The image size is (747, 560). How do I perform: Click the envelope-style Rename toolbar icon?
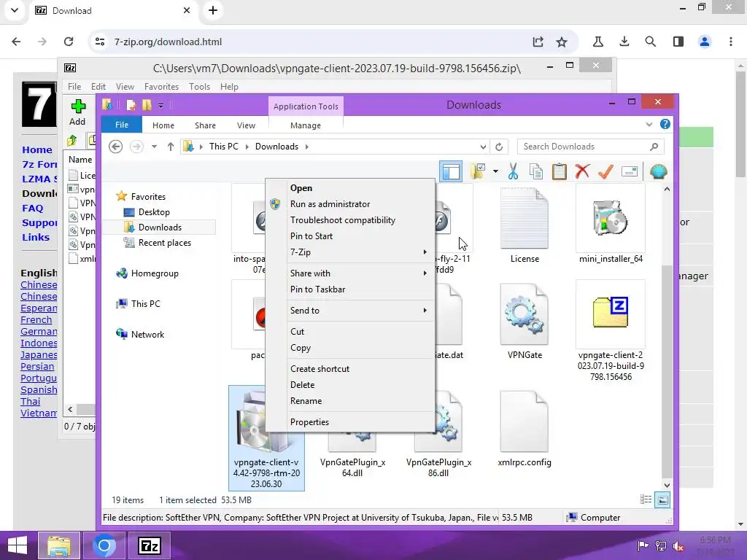(630, 171)
